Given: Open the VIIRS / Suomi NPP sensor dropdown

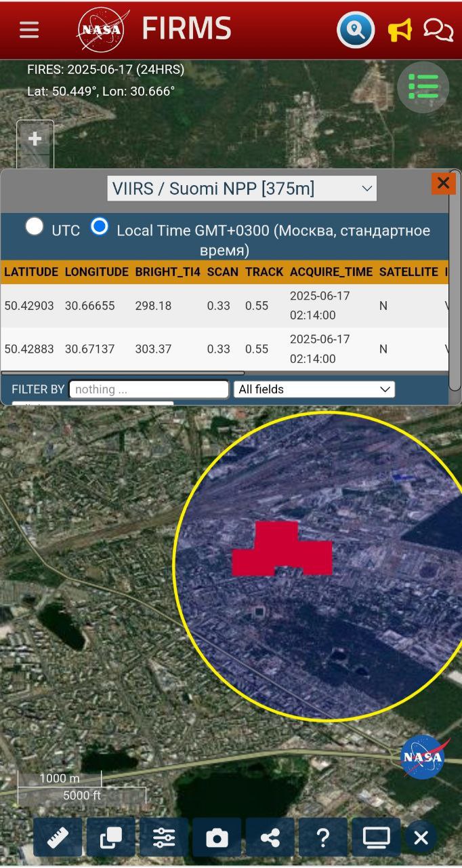Looking at the screenshot, I should [242, 189].
